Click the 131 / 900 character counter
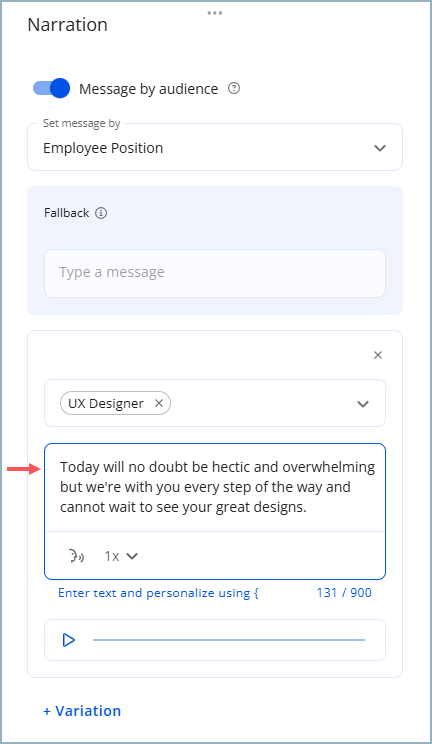The width and height of the screenshot is (432, 744). pyautogui.click(x=344, y=593)
